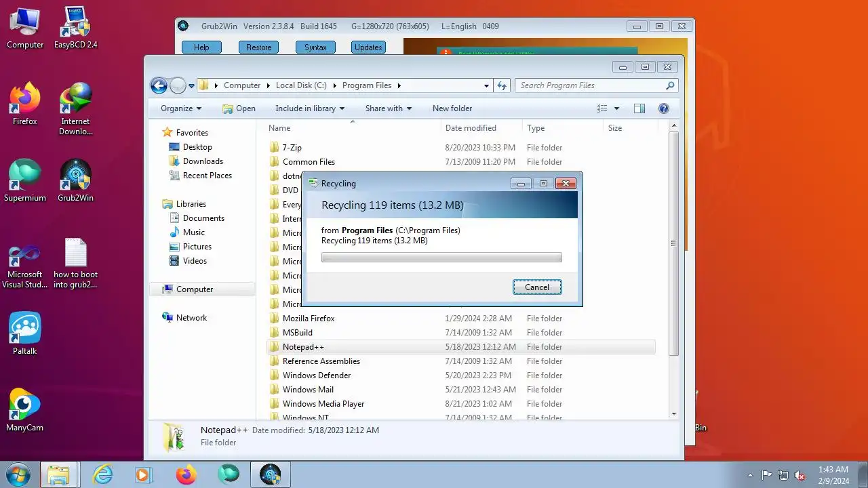This screenshot has height=488, width=868.
Task: Select Libraries in navigation pane
Action: click(x=191, y=204)
